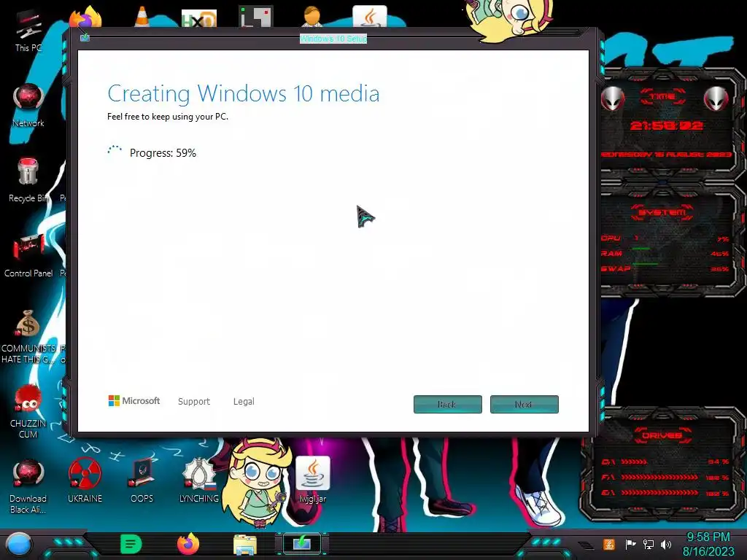Open the Legal link
Image resolution: width=747 pixels, height=560 pixels.
244,402
